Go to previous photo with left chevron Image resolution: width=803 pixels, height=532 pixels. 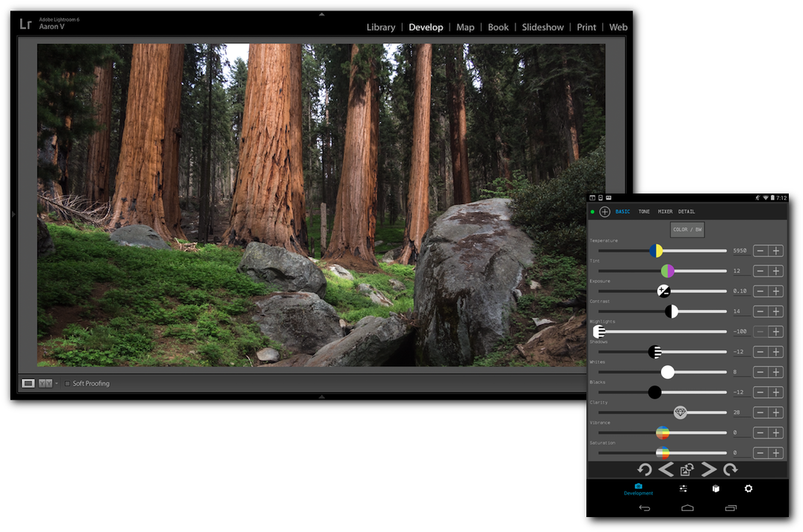[666, 469]
